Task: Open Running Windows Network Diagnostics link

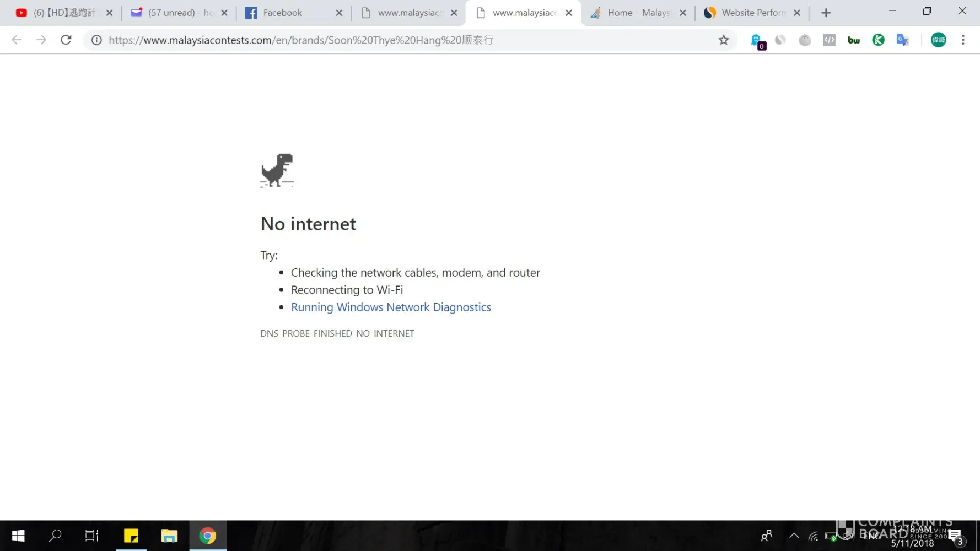Action: (x=391, y=307)
